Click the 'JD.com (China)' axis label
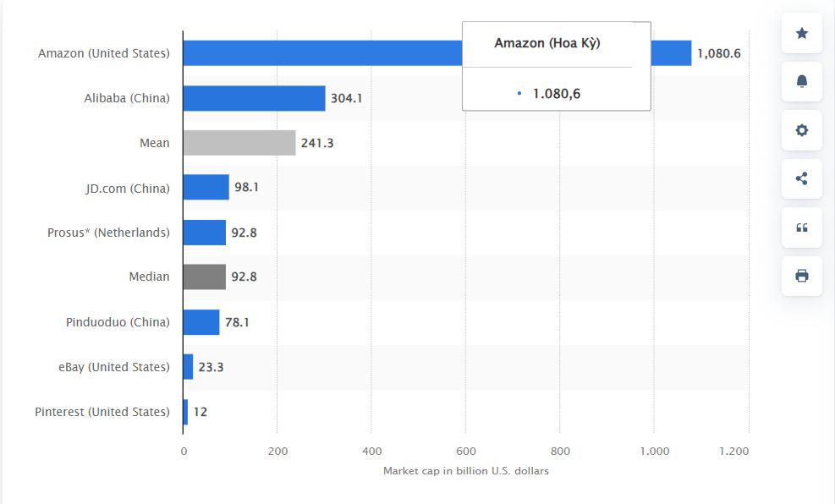This screenshot has height=504, width=835. (128, 189)
